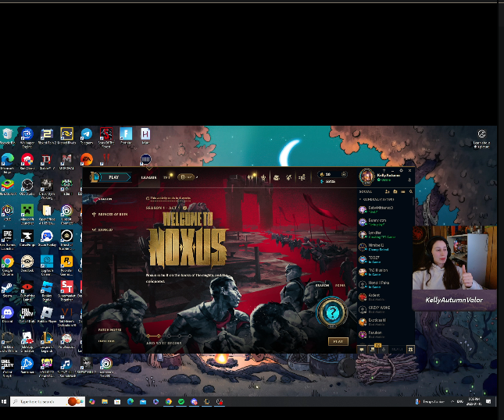This screenshot has width=504, height=420.
Task: Open Discord desktop shortcut
Action: coord(7,315)
